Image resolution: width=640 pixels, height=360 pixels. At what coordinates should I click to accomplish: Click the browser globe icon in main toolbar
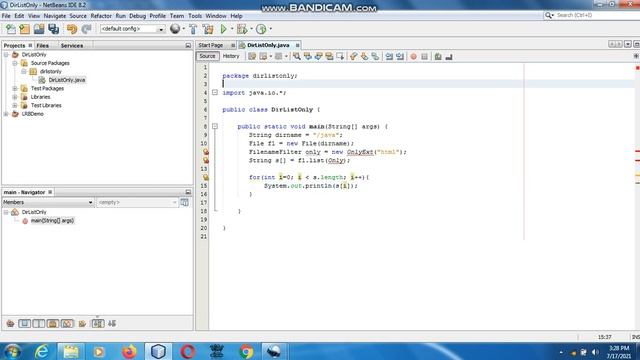pos(175,29)
